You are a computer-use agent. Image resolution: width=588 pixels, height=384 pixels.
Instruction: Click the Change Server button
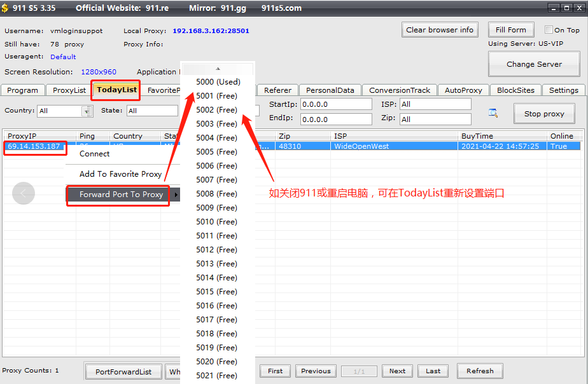[534, 64]
